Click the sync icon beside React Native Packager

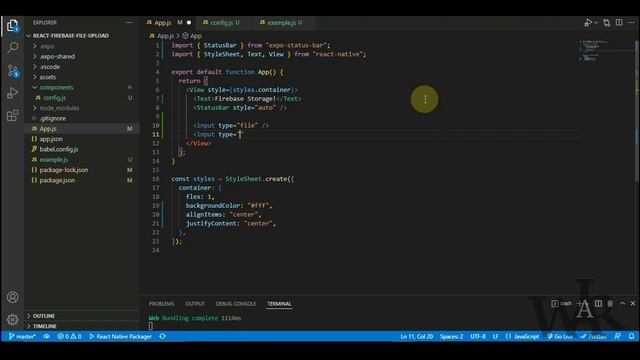(x=162, y=336)
